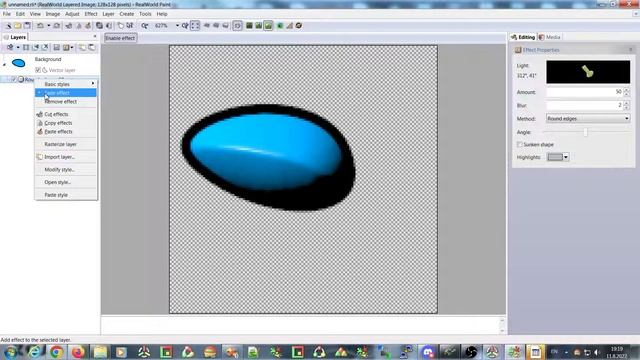Click the fit-to-window dashed frame icon
Image resolution: width=640 pixels, height=360 pixels.
195,25
